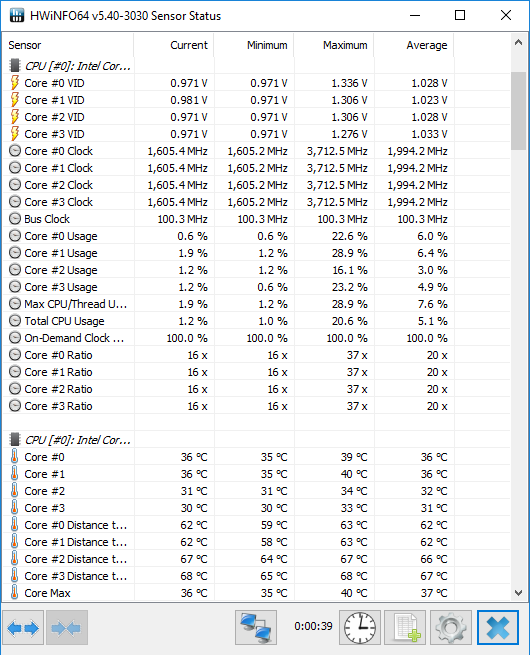This screenshot has width=530, height=655.
Task: Select the Bus Clock sensor row
Action: 256,219
